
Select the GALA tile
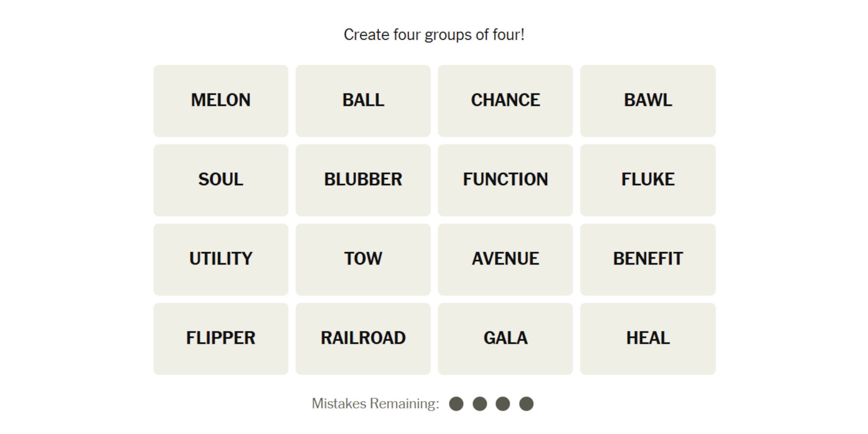pyautogui.click(x=505, y=339)
